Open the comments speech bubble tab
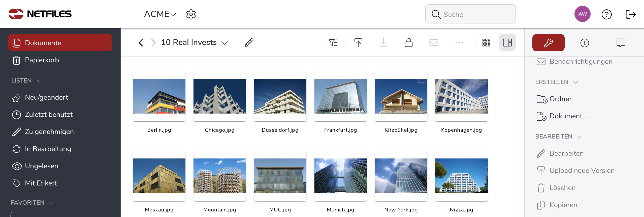 [621, 43]
